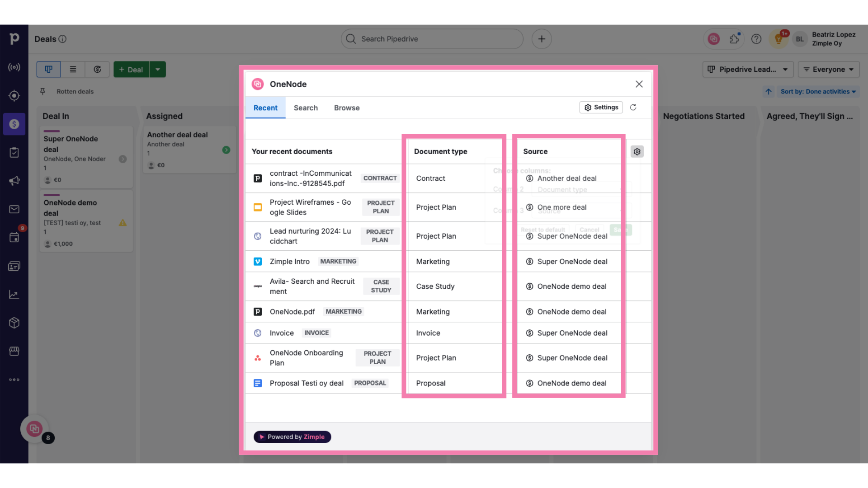Click the Proposal document type cell
The height and width of the screenshot is (488, 868).
point(431,383)
